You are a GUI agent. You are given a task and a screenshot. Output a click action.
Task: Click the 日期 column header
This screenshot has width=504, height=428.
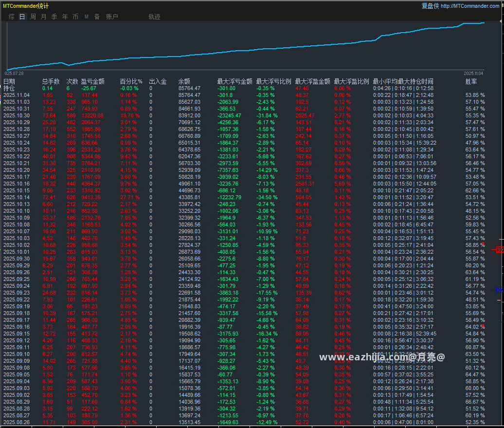point(9,81)
